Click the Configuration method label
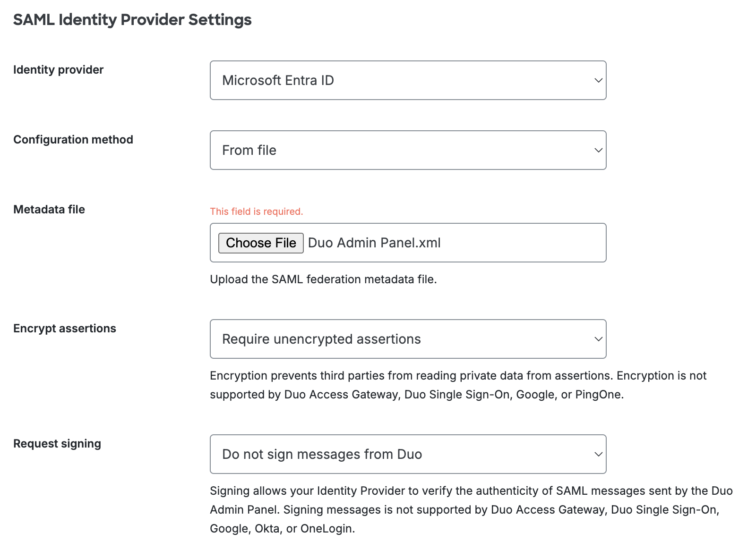 (73, 139)
